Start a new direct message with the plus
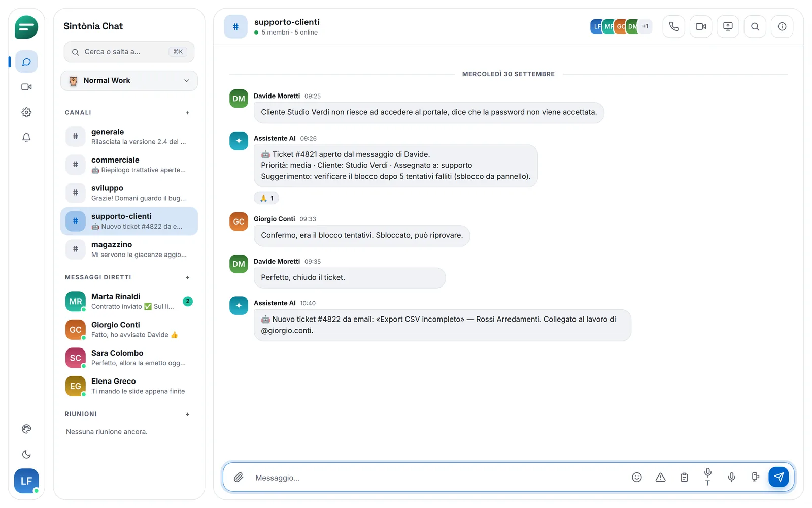This screenshot has height=508, width=812. tap(187, 277)
